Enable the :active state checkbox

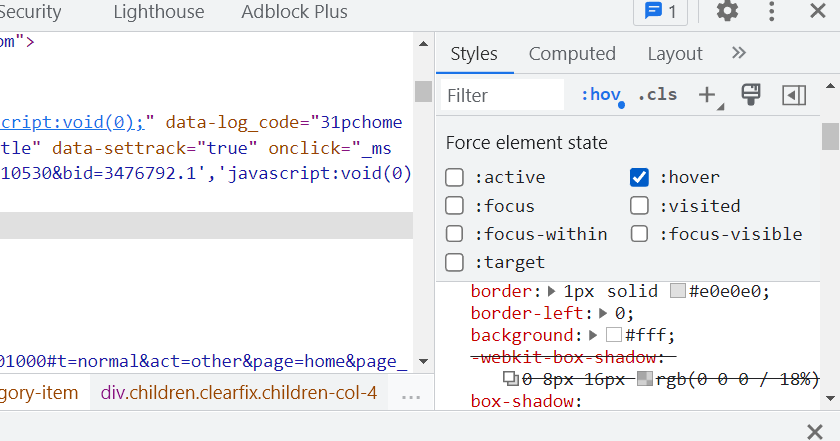455,178
